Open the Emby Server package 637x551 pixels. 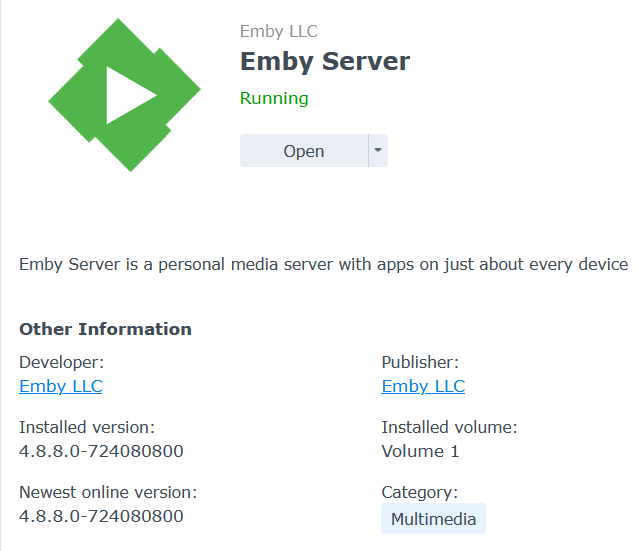(304, 151)
